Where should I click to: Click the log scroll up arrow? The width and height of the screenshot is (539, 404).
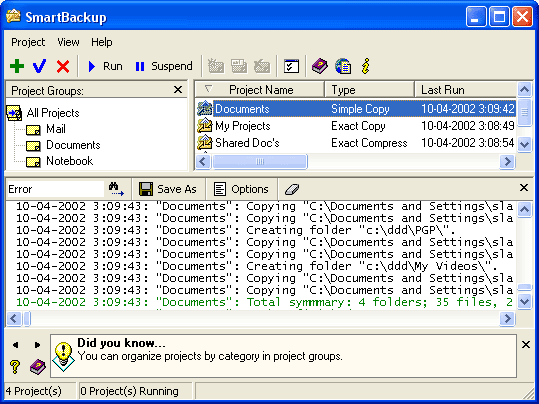pos(525,209)
